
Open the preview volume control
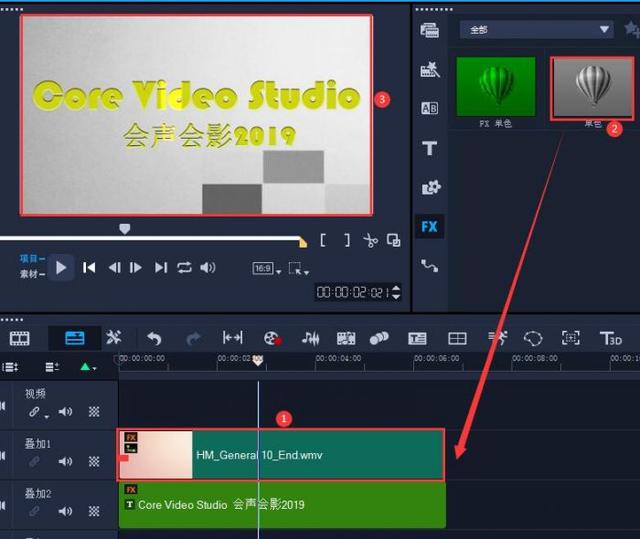[208, 268]
